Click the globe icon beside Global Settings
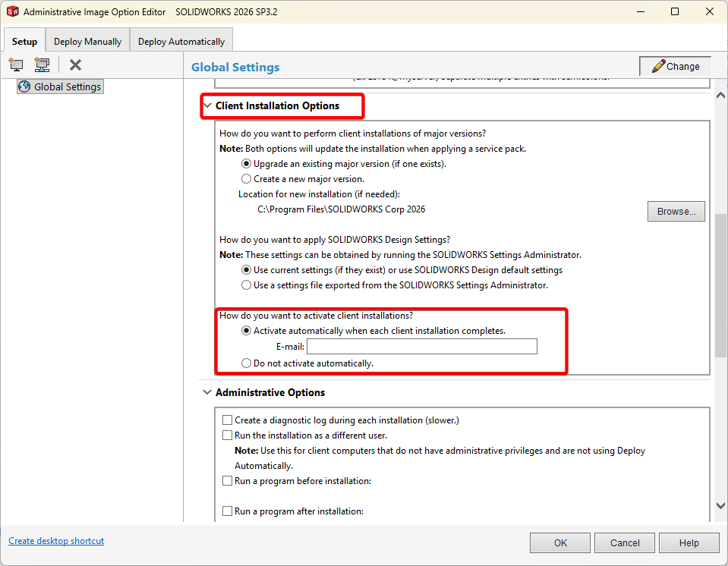This screenshot has width=728, height=566. (x=24, y=86)
